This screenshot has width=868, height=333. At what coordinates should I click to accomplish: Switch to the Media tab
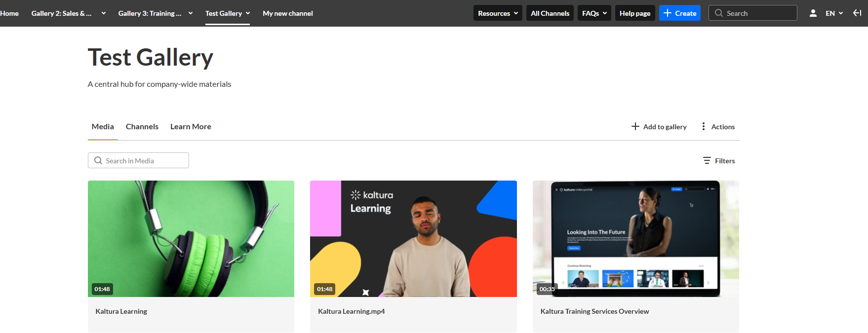click(103, 127)
